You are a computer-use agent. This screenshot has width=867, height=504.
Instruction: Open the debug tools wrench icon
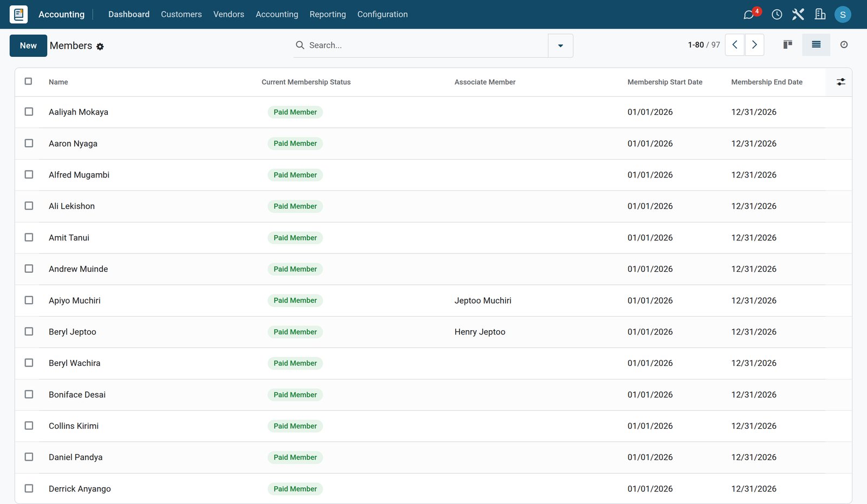click(798, 15)
